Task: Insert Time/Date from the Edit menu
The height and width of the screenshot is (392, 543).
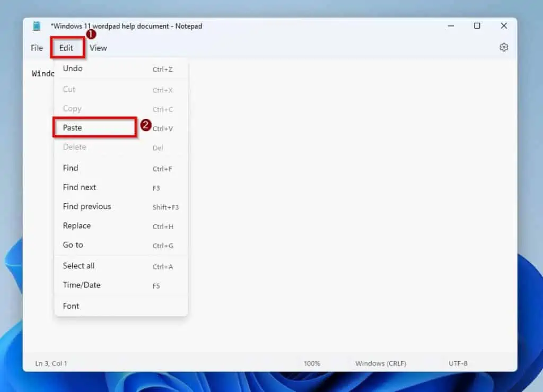Action: [x=121, y=285]
